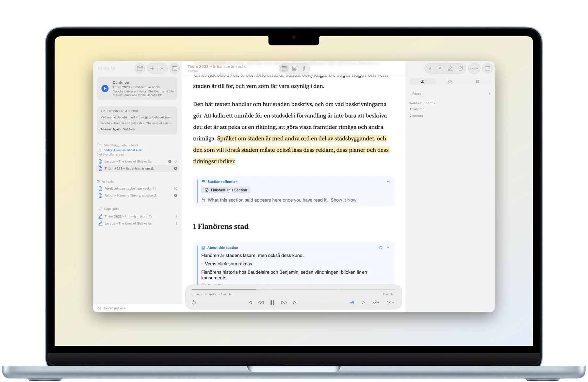Image resolution: width=588 pixels, height=382 pixels.
Task: Select the highlighter pen tool
Action: coord(450,68)
